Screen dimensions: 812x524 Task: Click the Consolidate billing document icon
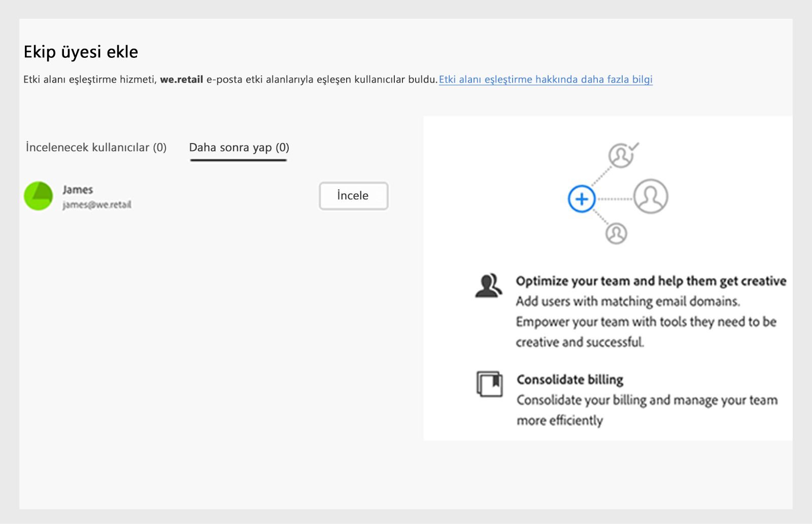[489, 384]
